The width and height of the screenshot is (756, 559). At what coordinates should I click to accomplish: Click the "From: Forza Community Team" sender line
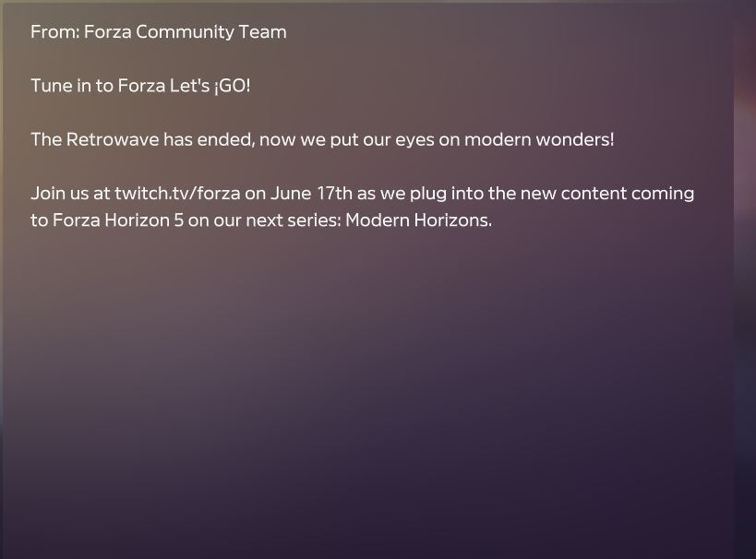158,32
